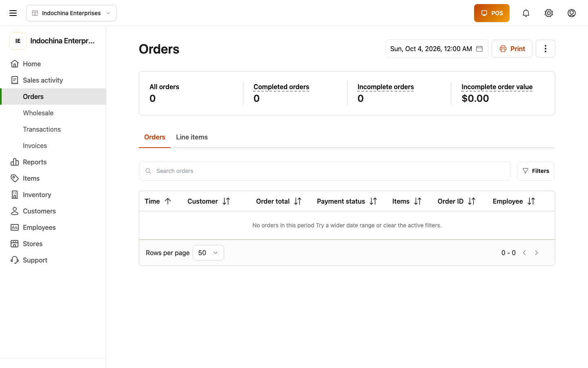Print the orders list
This screenshot has width=588, height=368.
click(512, 49)
